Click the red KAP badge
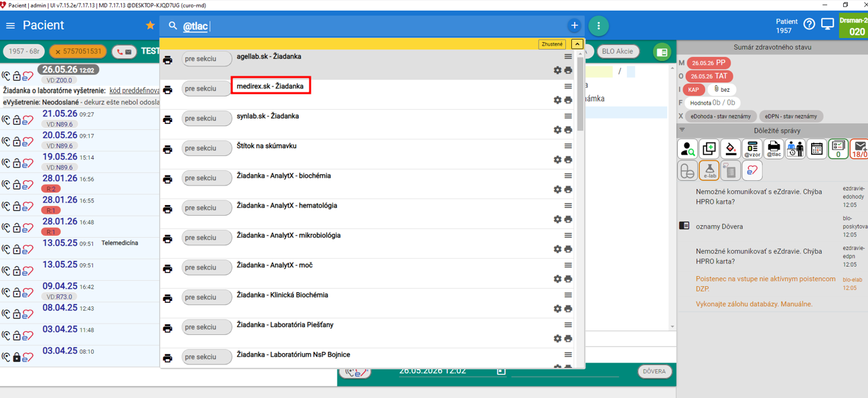The height and width of the screenshot is (398, 868). point(694,89)
